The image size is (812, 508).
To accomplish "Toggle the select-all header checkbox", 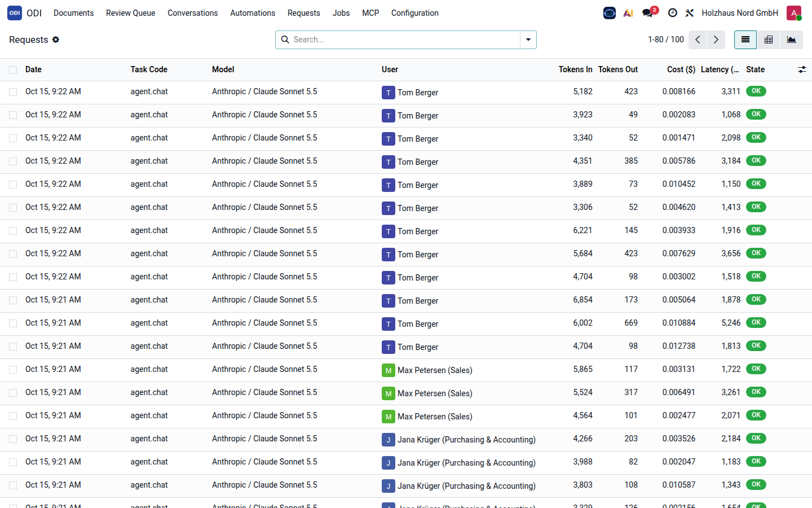I will pyautogui.click(x=13, y=70).
